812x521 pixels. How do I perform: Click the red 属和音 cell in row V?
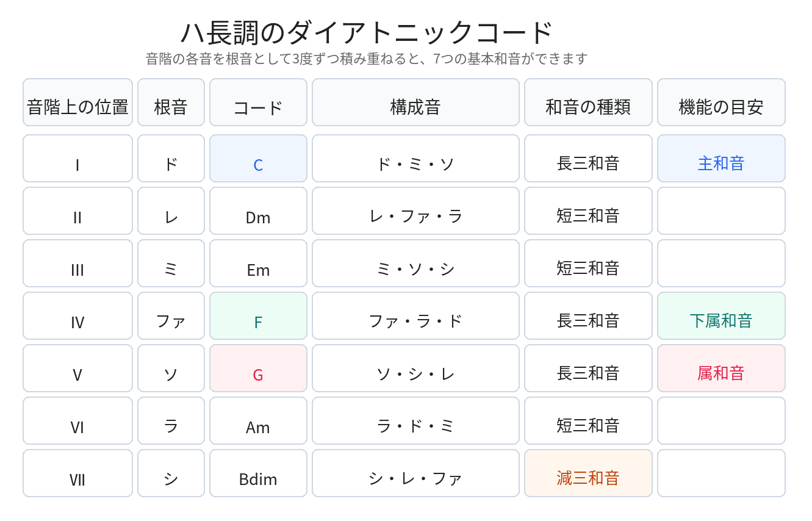point(721,368)
